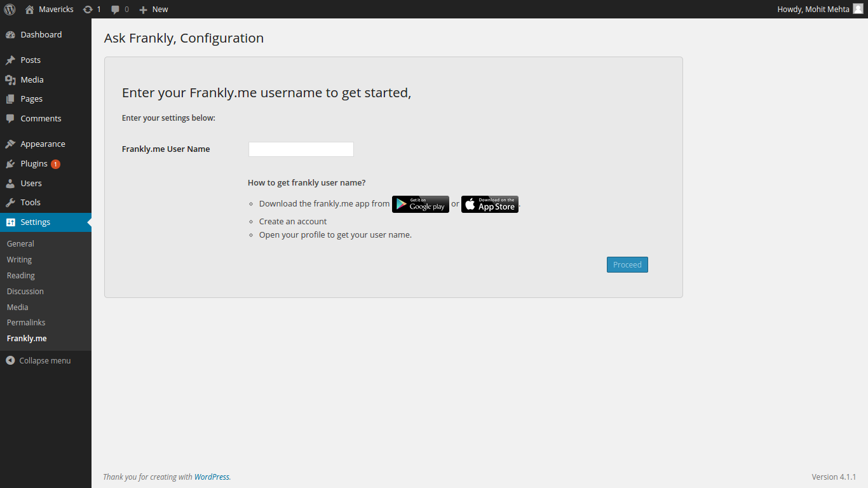Click the Frankly.me User Name label
The height and width of the screenshot is (488, 868).
pyautogui.click(x=166, y=149)
